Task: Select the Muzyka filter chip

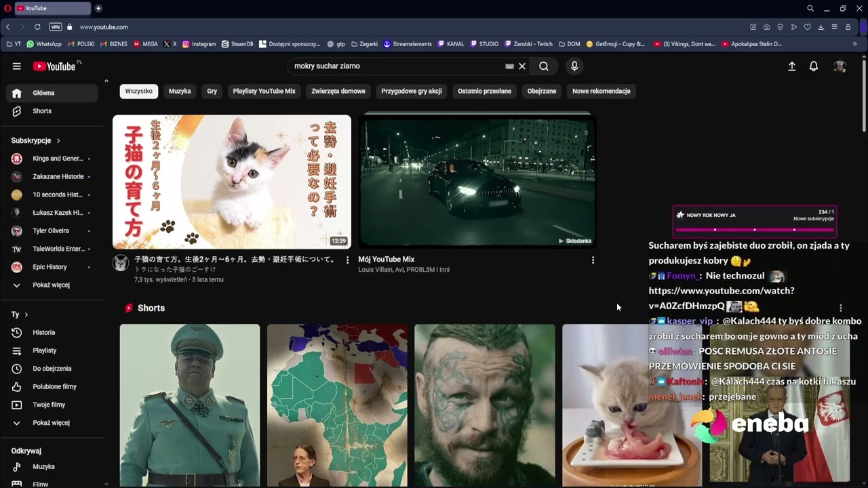Action: tap(180, 91)
